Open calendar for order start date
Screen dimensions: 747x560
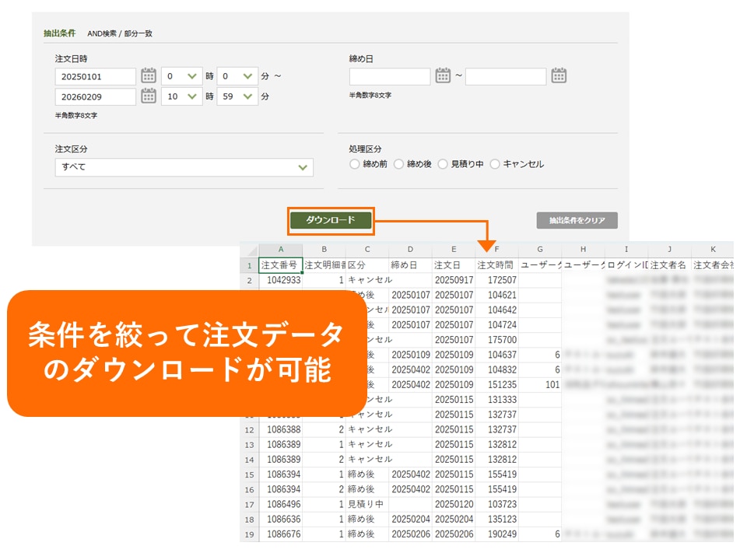(x=149, y=76)
